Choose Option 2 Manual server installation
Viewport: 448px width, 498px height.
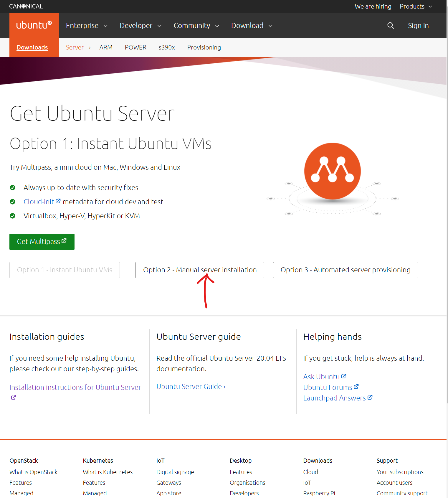pos(200,270)
